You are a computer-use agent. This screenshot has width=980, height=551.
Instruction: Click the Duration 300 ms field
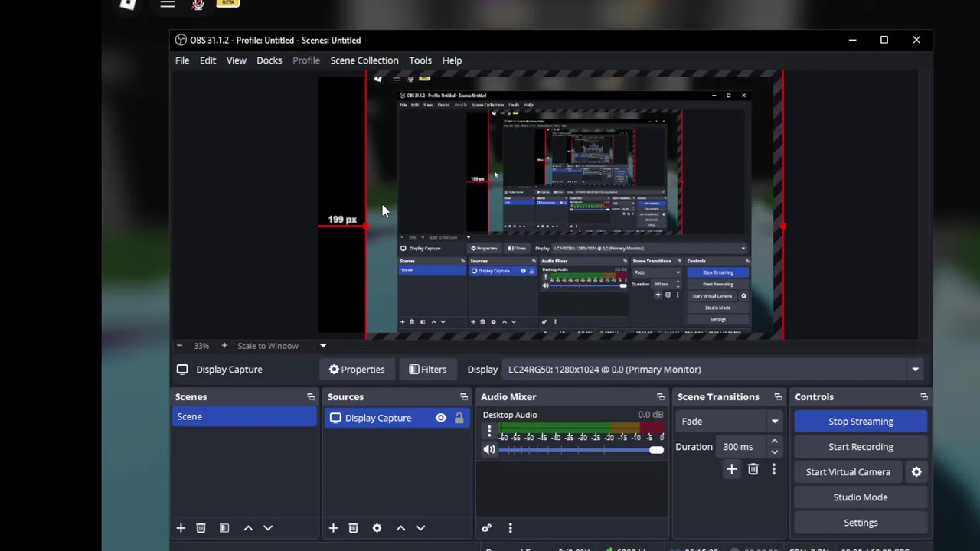743,447
